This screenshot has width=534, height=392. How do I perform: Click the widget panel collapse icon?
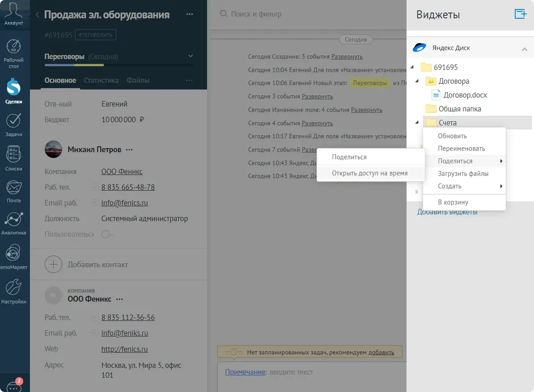coord(521,14)
